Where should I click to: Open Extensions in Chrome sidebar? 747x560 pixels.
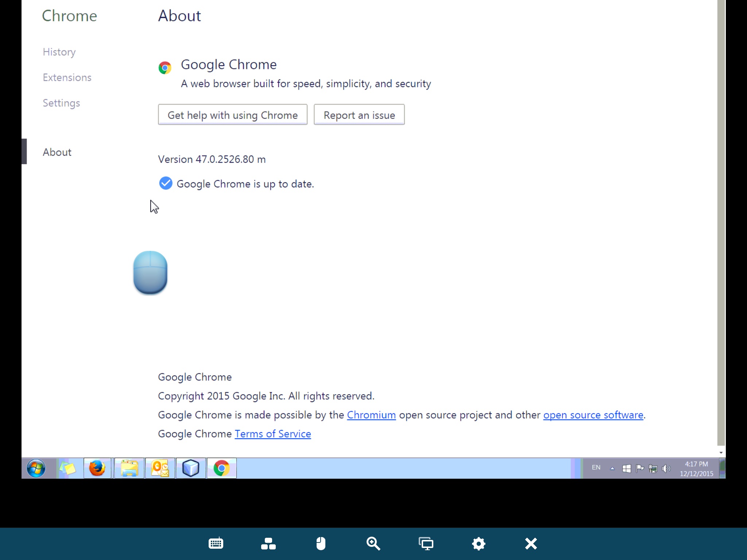tap(67, 77)
